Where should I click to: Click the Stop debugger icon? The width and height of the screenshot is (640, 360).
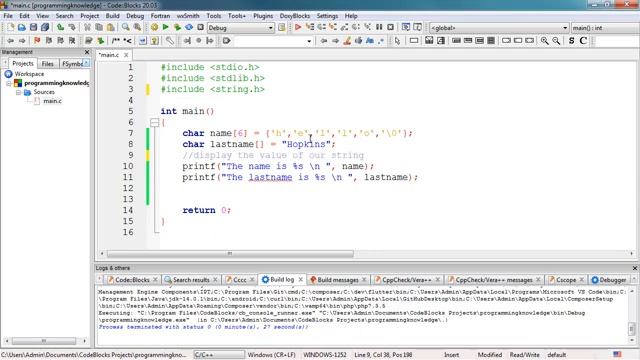click(391, 27)
